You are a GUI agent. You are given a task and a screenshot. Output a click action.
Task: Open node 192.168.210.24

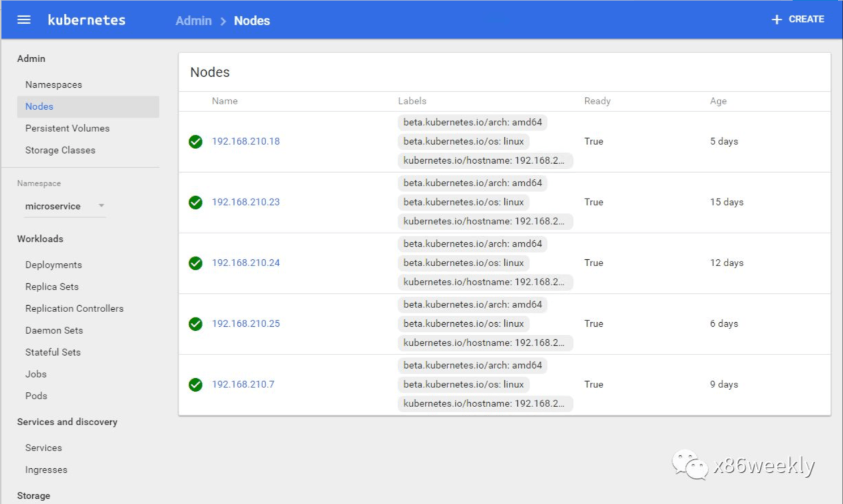pos(246,263)
